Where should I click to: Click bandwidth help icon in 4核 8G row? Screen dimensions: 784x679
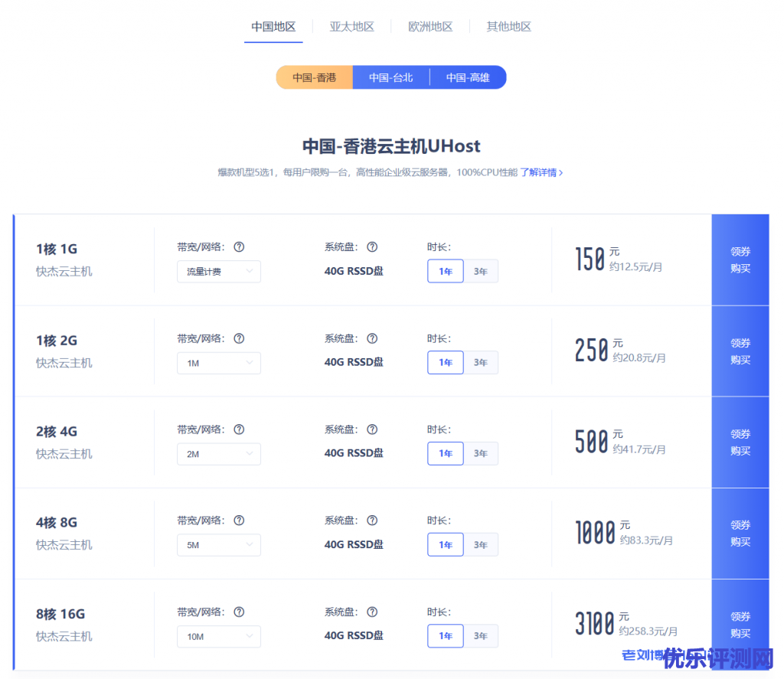click(x=239, y=521)
